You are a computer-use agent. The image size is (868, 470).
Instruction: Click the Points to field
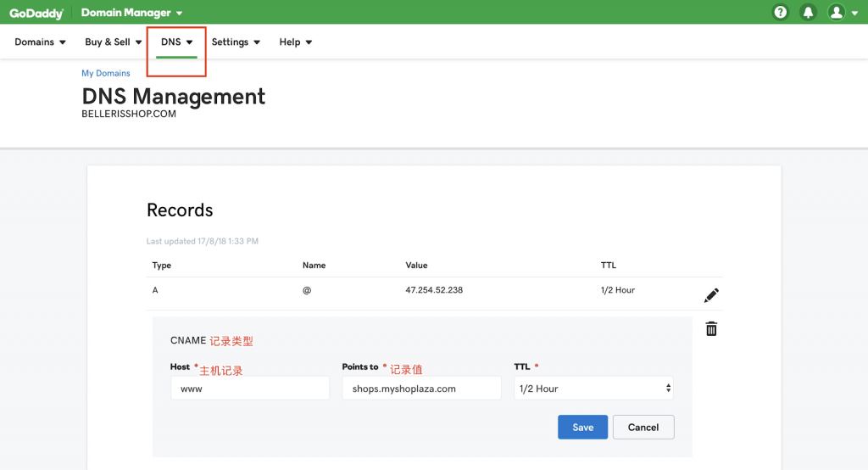tap(421, 388)
